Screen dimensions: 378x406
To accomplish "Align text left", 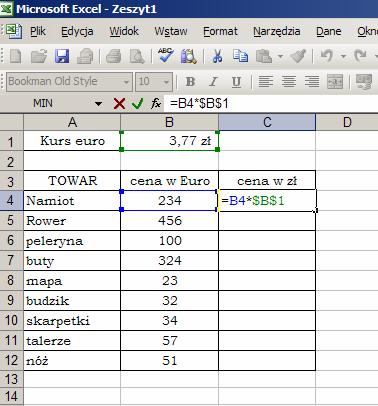I will (266, 81).
